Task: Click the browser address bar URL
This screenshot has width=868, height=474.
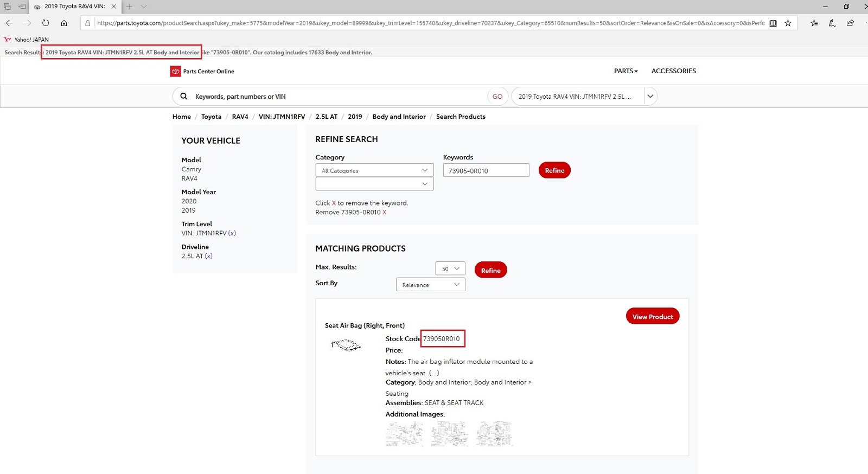Action: pos(430,23)
